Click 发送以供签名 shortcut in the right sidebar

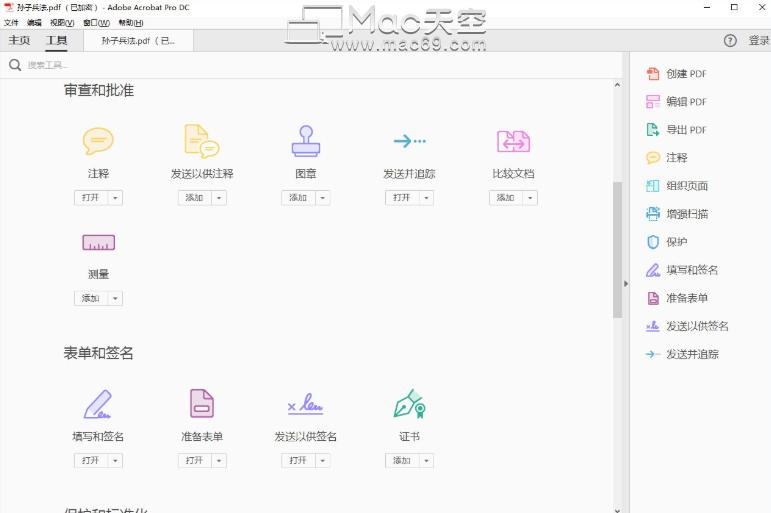(687, 326)
